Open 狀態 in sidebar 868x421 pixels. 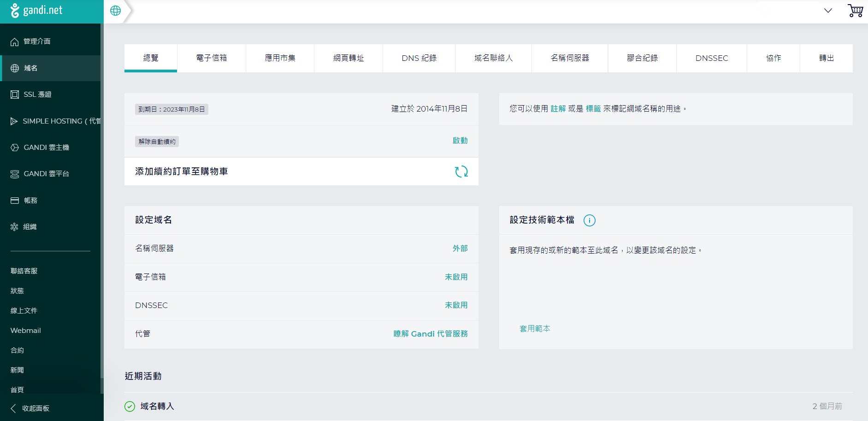(17, 291)
